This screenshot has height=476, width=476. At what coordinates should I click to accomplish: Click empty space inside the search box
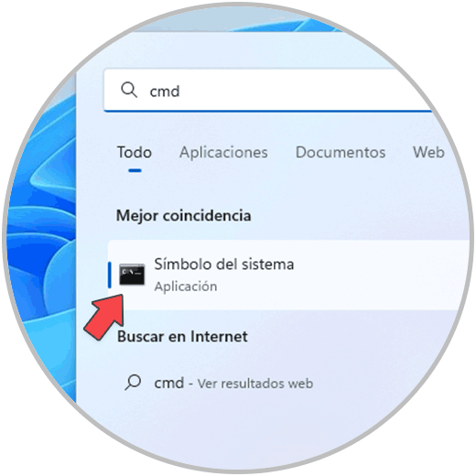click(305, 91)
